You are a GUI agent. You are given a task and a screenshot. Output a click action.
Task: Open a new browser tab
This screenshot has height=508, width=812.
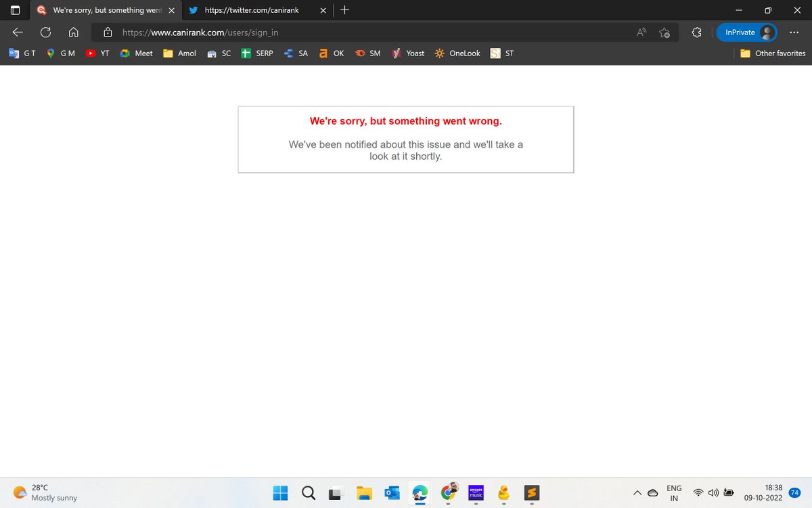tap(344, 10)
